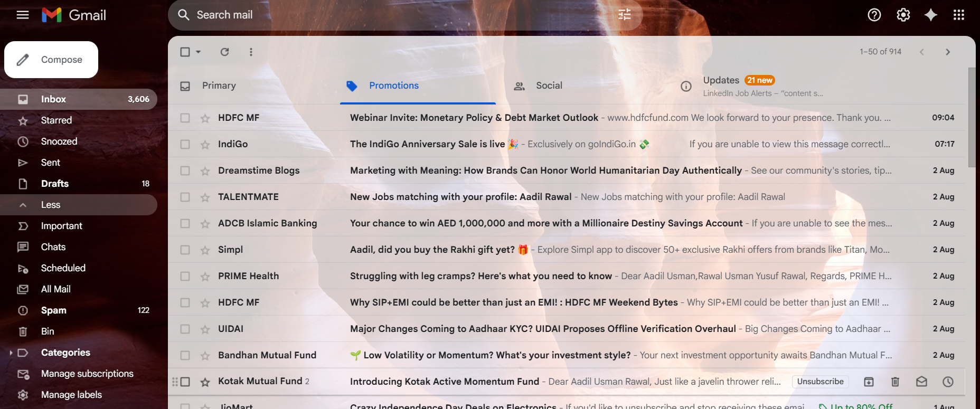Refresh the mail list
The width and height of the screenshot is (980, 409).
tap(224, 52)
